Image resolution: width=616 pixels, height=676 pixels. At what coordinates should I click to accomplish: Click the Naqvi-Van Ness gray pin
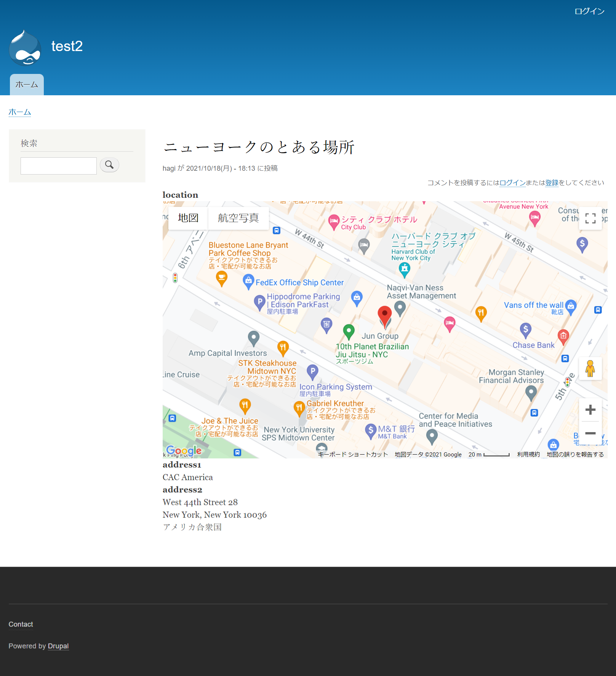point(400,309)
